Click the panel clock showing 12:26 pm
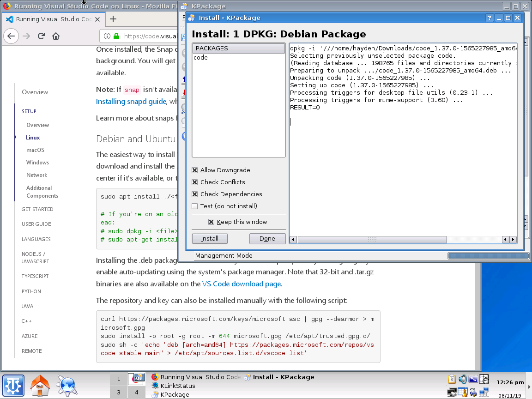532x399 pixels. (x=510, y=382)
